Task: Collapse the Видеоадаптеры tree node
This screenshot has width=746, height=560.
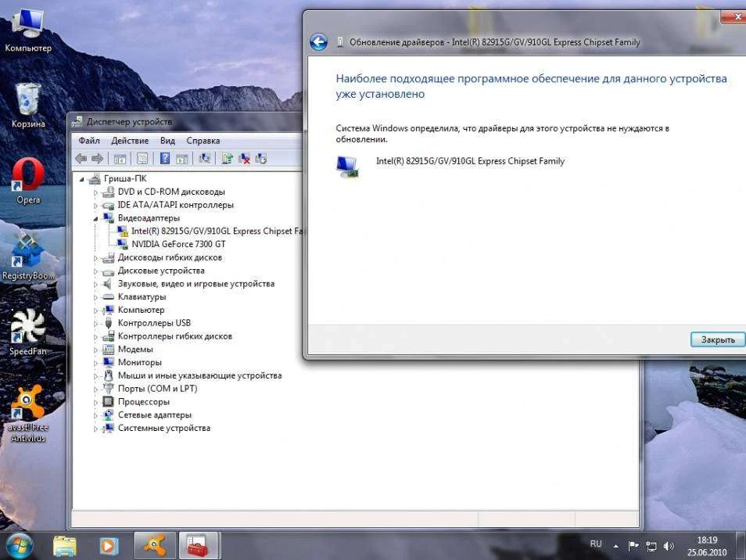Action: click(96, 218)
